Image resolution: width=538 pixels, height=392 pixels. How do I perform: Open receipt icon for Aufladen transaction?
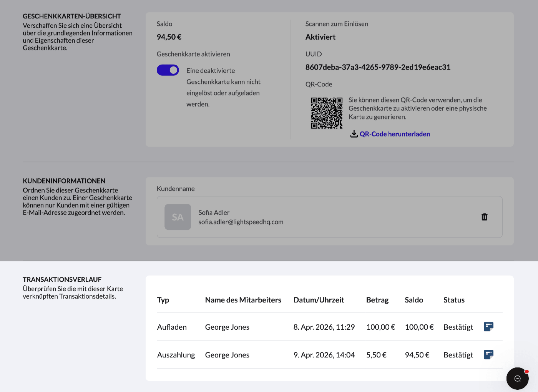point(488,327)
